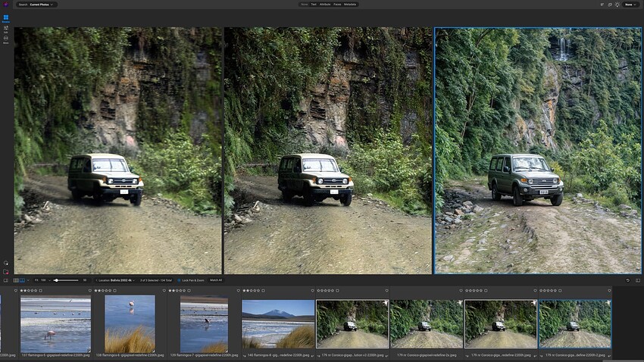644x362 pixels.
Task: Select the left Jeep comparison image
Action: coord(118,151)
